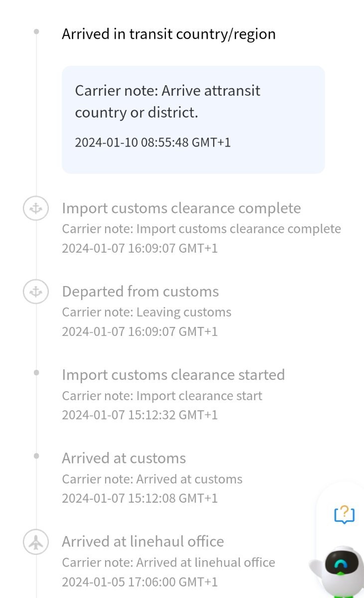Tap the anchor icon beside Import customs clearance complete
The width and height of the screenshot is (364, 598).
(x=36, y=209)
